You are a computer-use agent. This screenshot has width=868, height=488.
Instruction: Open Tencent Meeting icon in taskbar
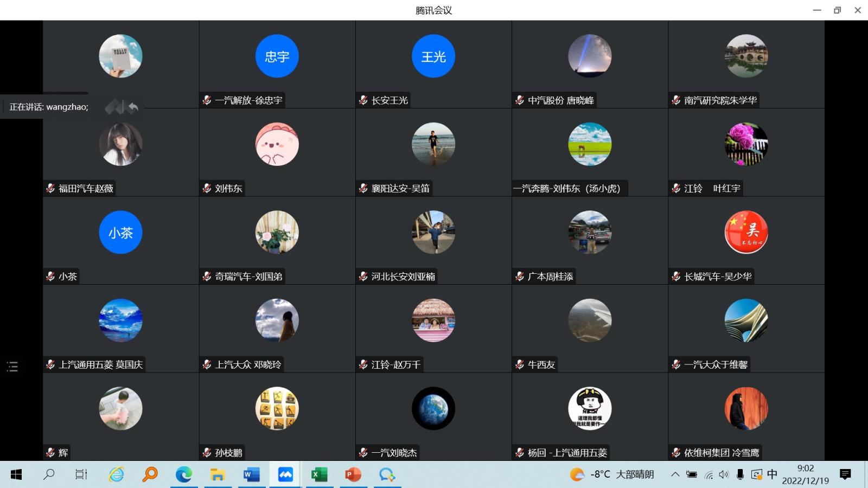(x=285, y=475)
